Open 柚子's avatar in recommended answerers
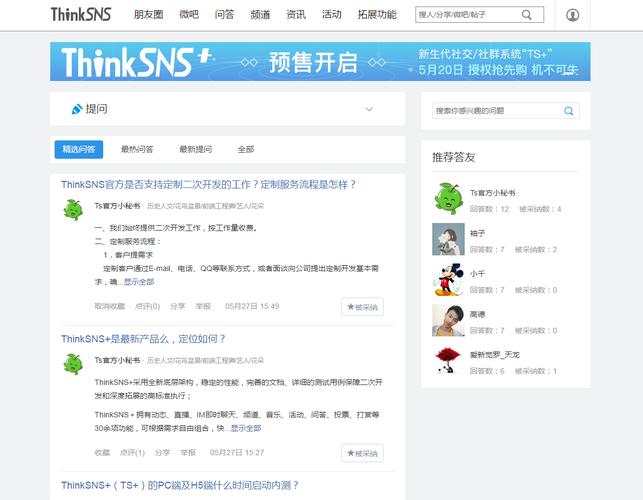Image resolution: width=643 pixels, height=500 pixels. coord(448,239)
